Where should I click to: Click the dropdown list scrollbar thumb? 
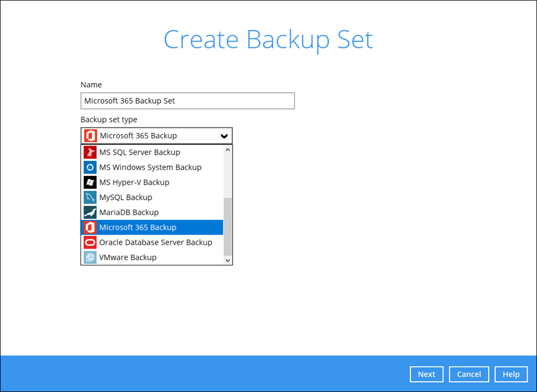[228, 226]
